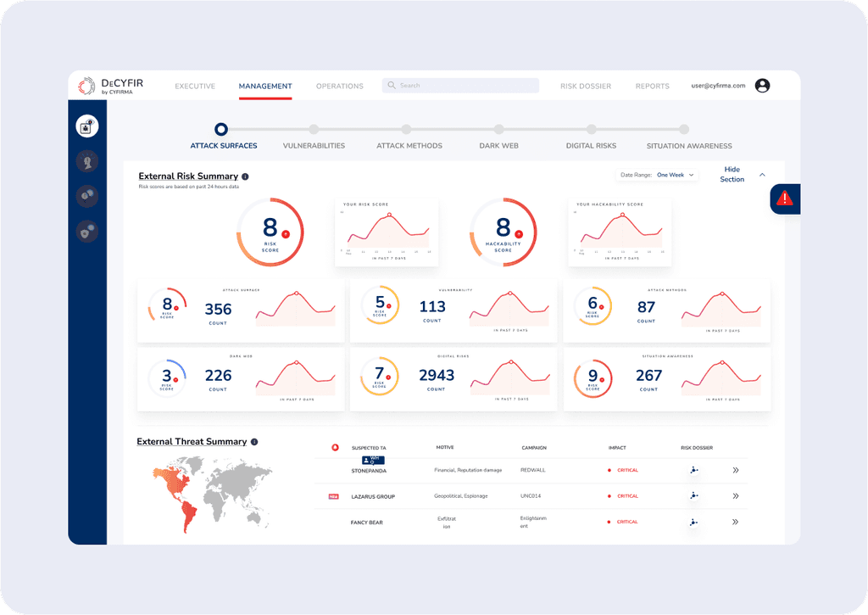Screen dimensions: 868x615
Task: Select the DIGITAL RISKS step dot
Action: pos(591,129)
